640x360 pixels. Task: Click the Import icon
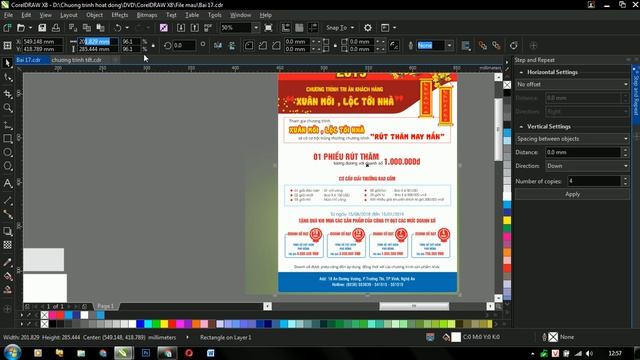181,28
